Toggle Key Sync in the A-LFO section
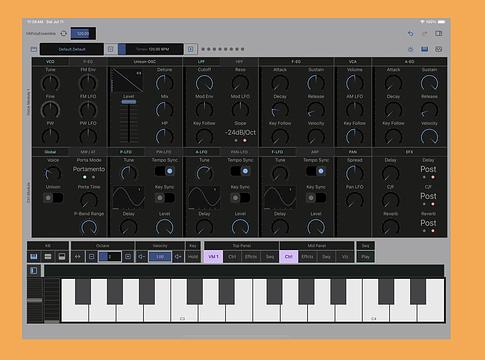The height and width of the screenshot is (360, 485). tap(240, 198)
